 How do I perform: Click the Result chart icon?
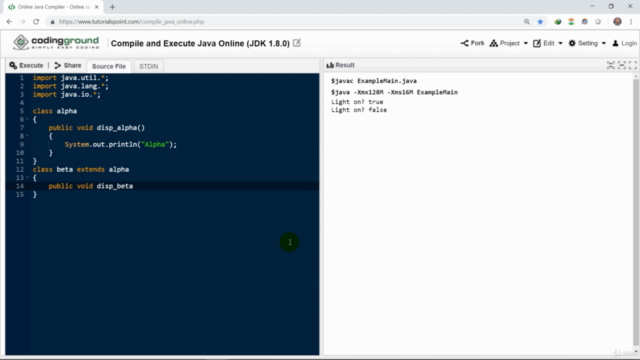click(330, 65)
